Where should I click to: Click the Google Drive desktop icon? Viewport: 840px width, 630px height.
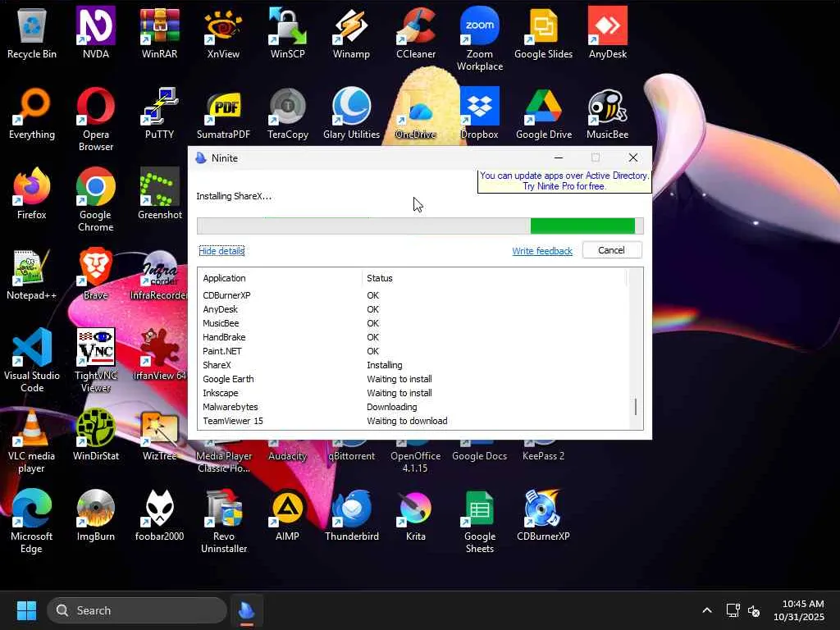point(544,113)
